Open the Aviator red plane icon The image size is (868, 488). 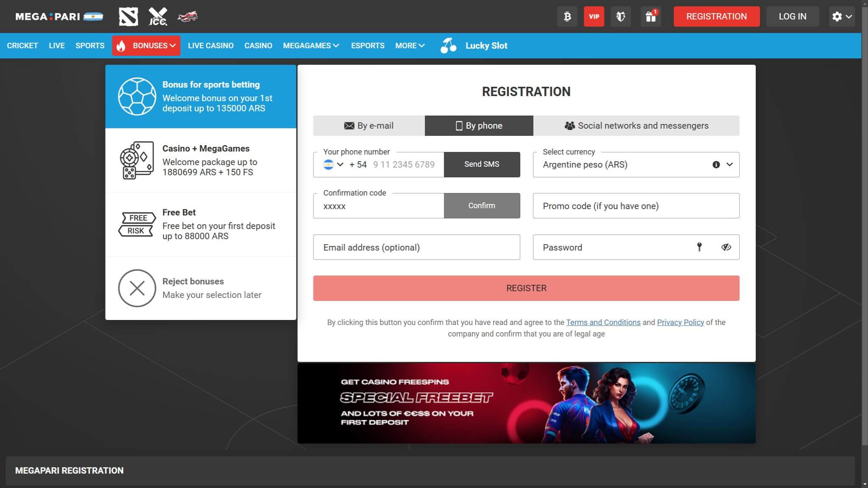tap(188, 17)
